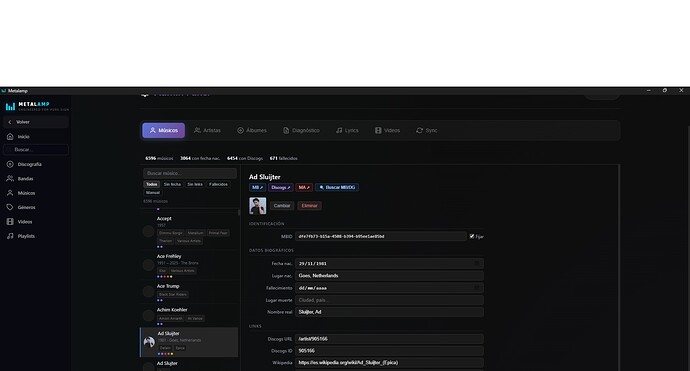Select Ace Trump in the musician list

pos(189,292)
